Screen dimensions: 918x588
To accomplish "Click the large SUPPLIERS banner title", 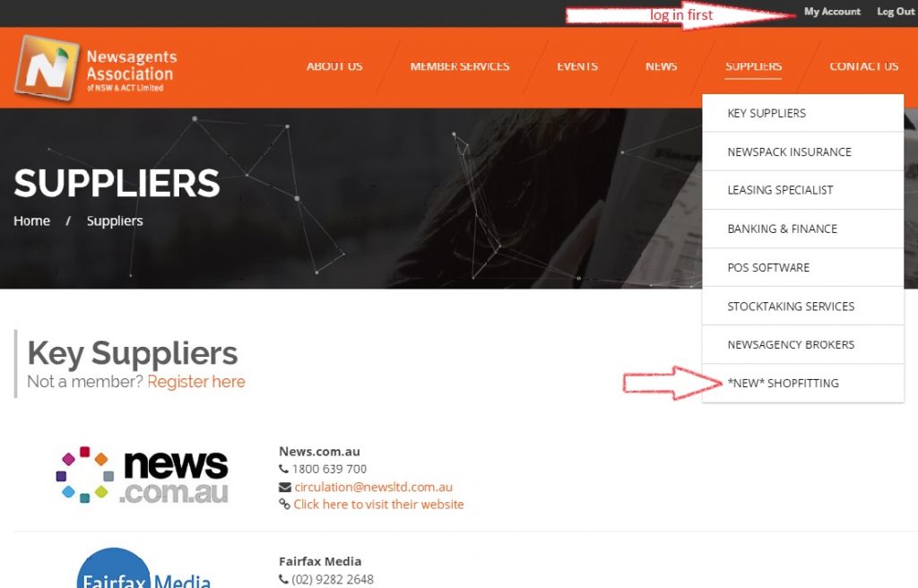I will pos(117,184).
